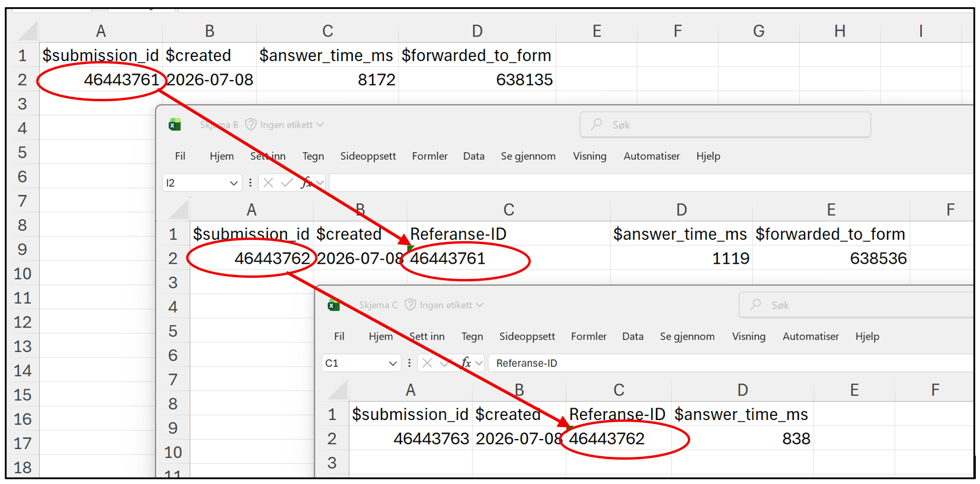Click cell 838 in Skjema C
Viewport: 980px width, 484px height.
pyautogui.click(x=742, y=438)
